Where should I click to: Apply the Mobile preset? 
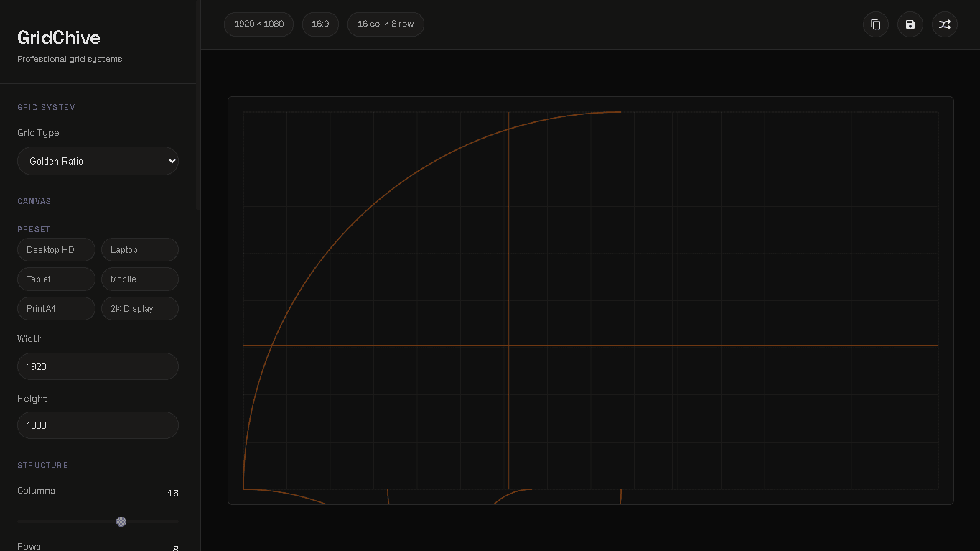[x=139, y=279]
